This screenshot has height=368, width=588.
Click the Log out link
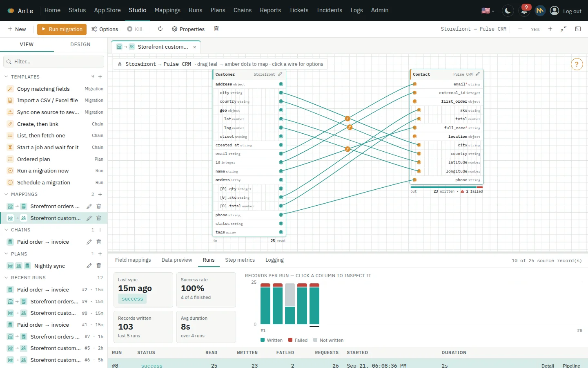coord(572,11)
